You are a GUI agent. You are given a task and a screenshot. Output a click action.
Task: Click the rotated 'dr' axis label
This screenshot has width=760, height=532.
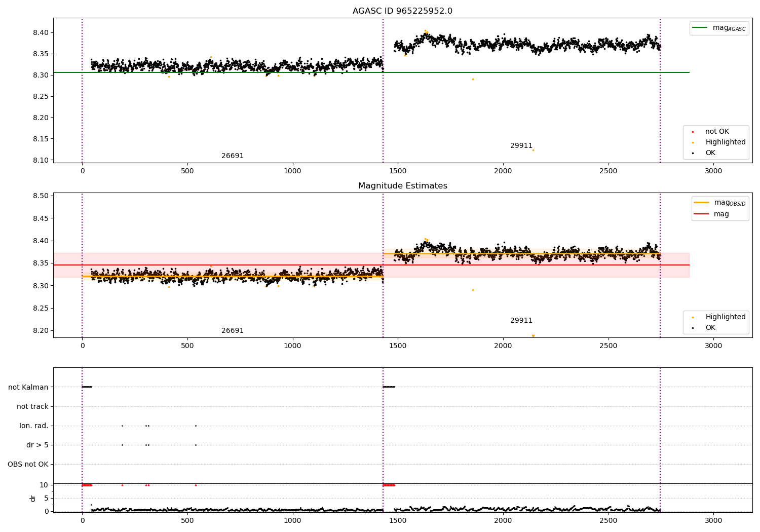[33, 499]
